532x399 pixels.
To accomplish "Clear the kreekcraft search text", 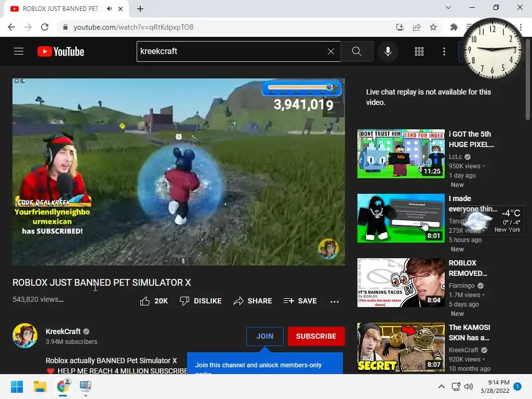I will point(331,51).
